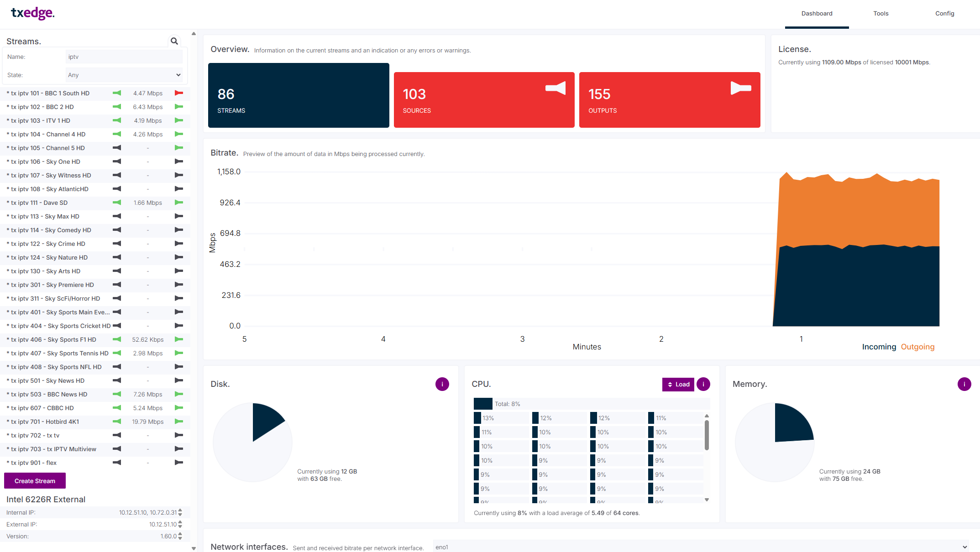Open the Config tab
Image resolution: width=980 pixels, height=552 pixels.
point(944,14)
